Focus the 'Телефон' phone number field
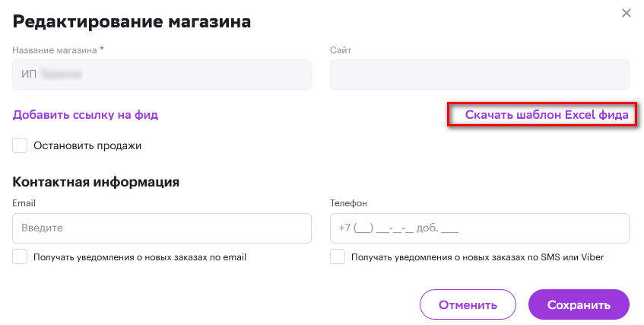Screen dimensions: 644x325 (x=479, y=228)
